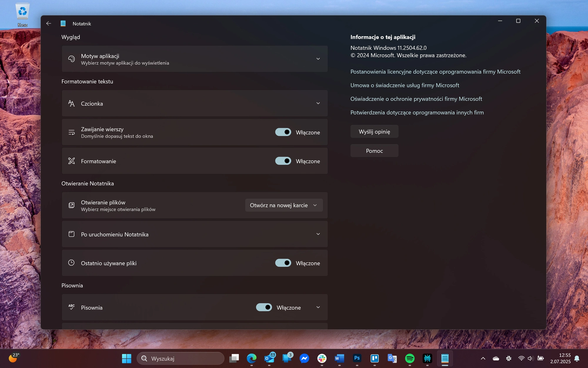Screen dimensions: 588x368
Task: Open the notification bell in system tray
Action: click(577, 358)
